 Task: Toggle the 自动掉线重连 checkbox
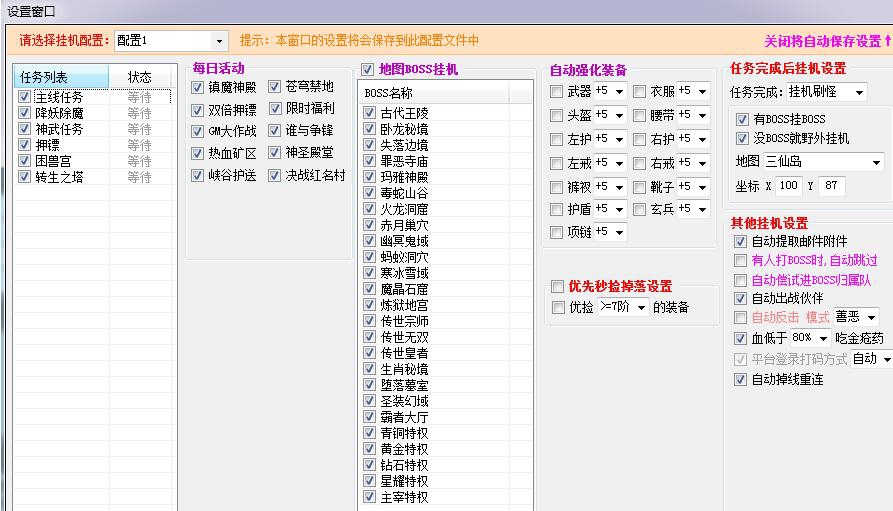740,379
